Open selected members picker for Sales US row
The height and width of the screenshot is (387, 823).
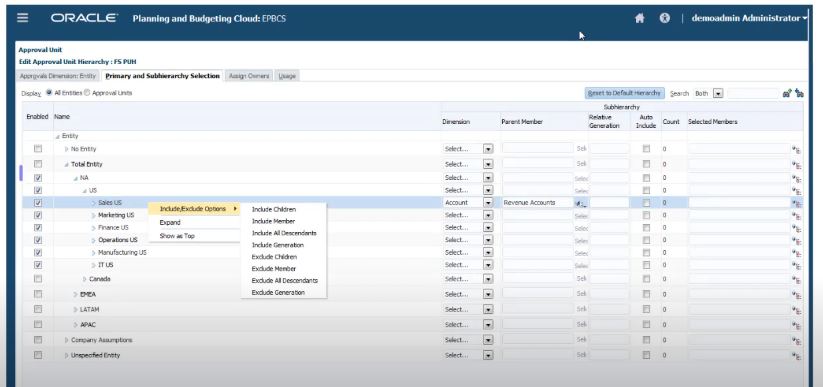click(x=797, y=203)
